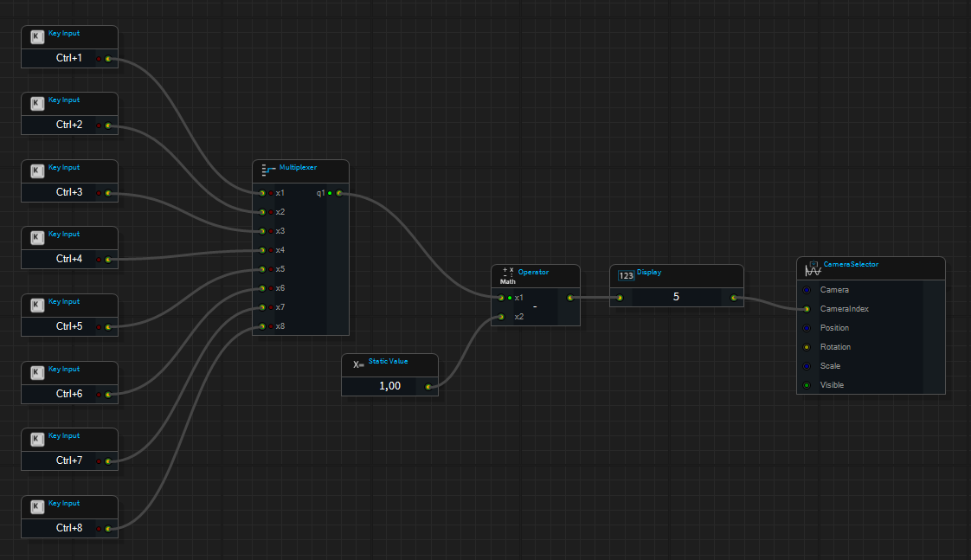Click the keyboard icon on Ctrl+8 Key Input node

click(37, 506)
